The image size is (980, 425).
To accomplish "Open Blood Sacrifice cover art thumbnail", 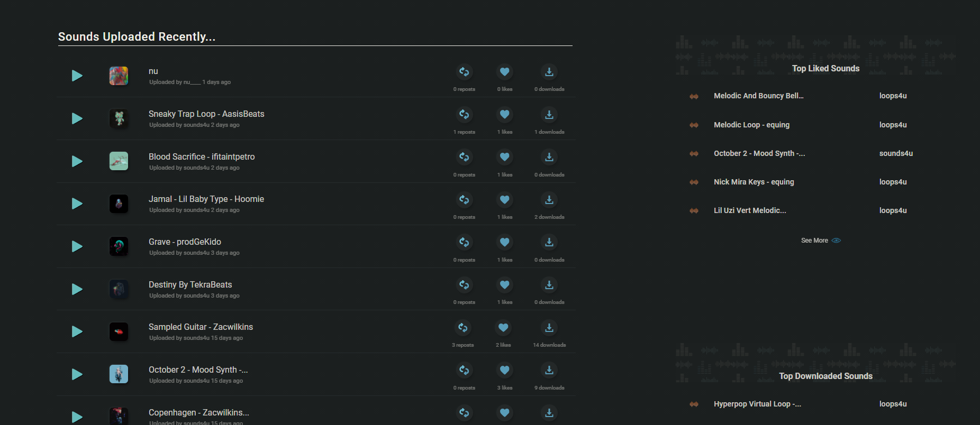I will click(x=119, y=161).
